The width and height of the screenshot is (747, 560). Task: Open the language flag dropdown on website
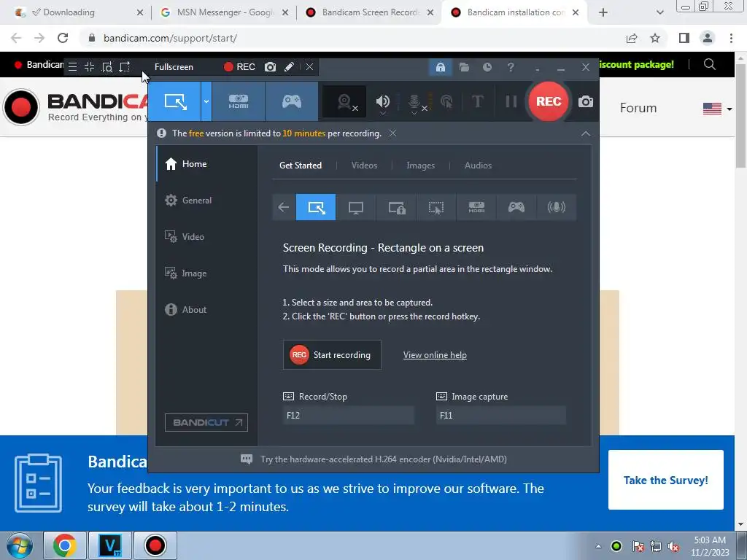coord(717,109)
